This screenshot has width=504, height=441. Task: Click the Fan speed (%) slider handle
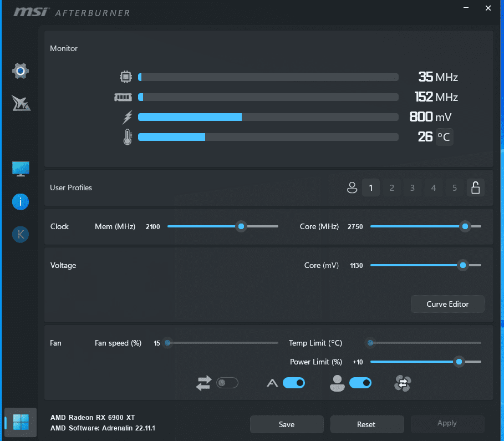(167, 343)
